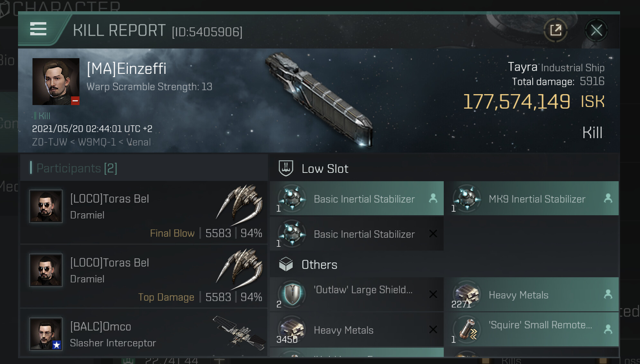The width and height of the screenshot is (640, 364).
Task: Click the 'Squire' Small Remote item icon
Action: (467, 329)
